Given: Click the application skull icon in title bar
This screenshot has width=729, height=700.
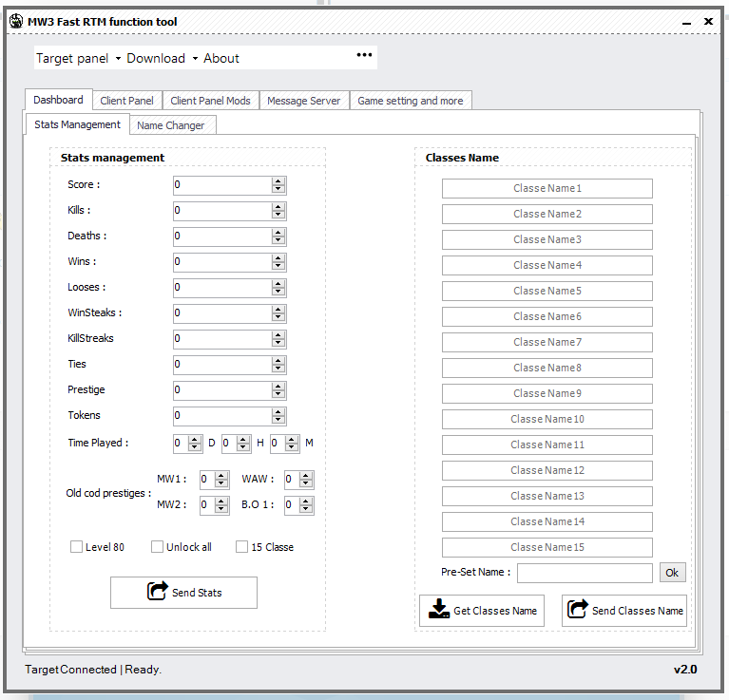Looking at the screenshot, I should 16,21.
